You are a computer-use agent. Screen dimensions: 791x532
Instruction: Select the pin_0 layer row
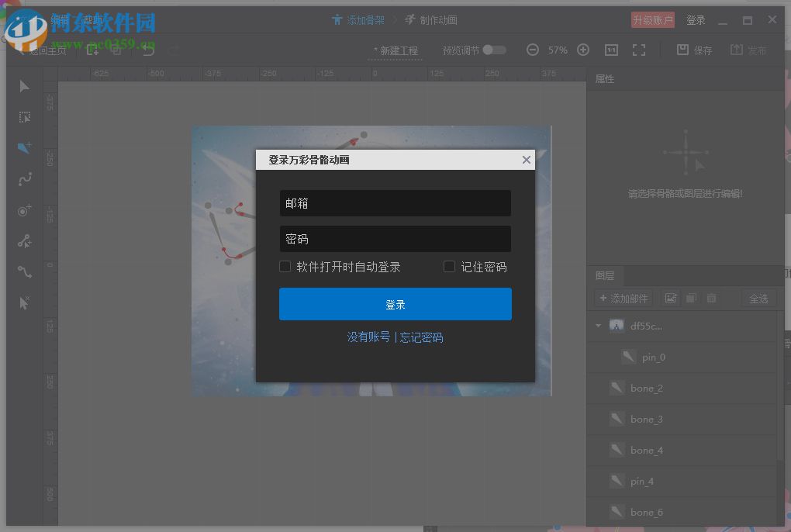click(681, 357)
